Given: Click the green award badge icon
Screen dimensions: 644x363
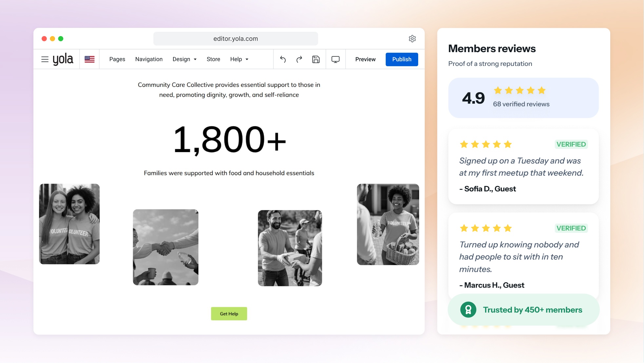Looking at the screenshot, I should click(x=468, y=310).
